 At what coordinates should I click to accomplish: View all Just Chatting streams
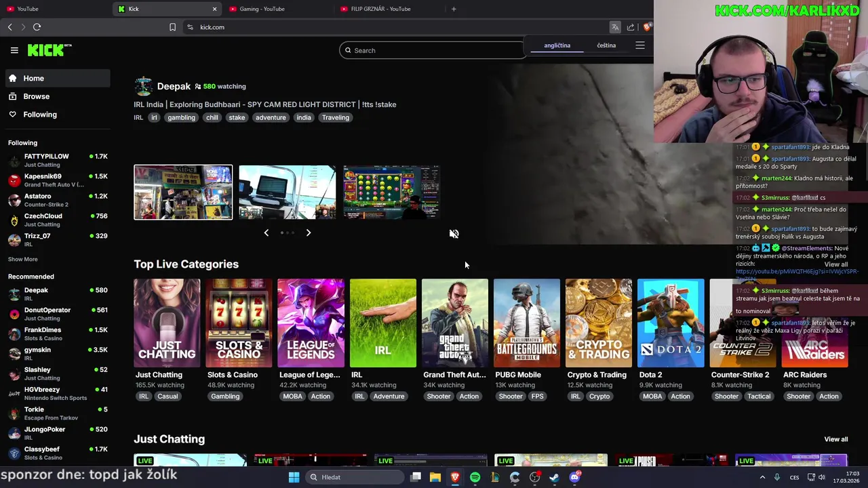click(835, 439)
